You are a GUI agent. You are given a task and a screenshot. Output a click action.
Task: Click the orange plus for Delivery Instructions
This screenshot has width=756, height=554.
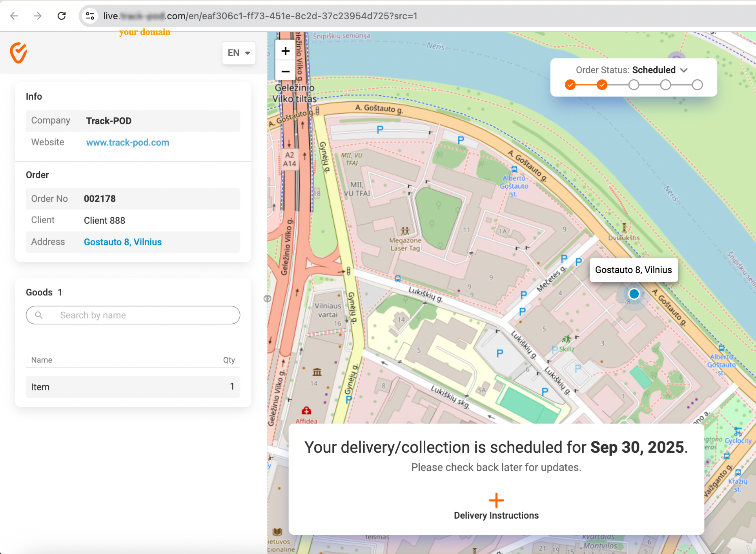pos(496,500)
